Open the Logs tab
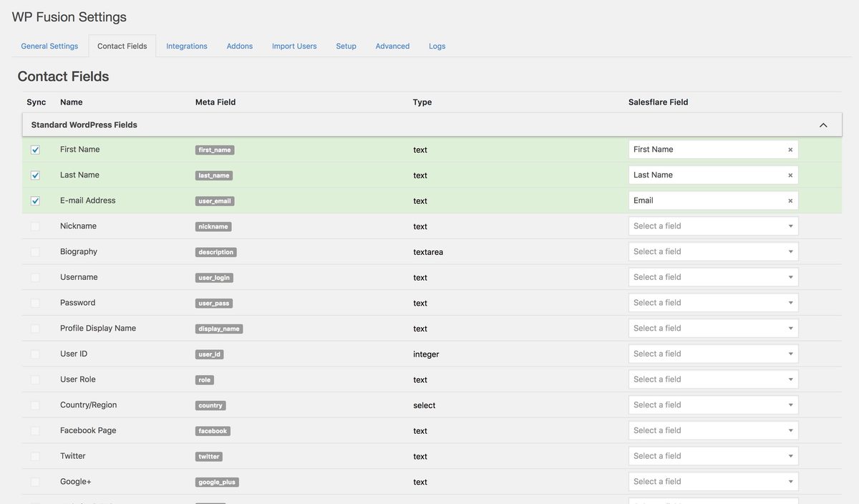This screenshot has height=504, width=859. [x=437, y=46]
